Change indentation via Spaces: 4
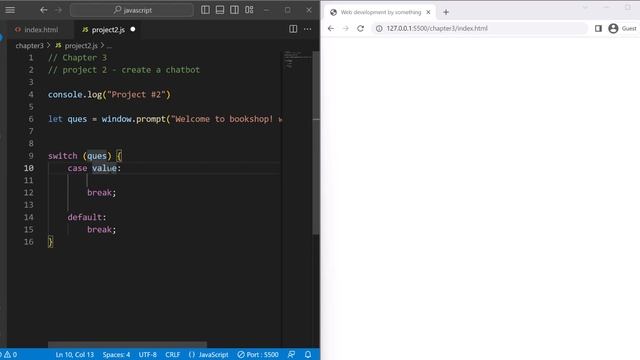Viewport: 640px width, 360px height. click(x=116, y=355)
